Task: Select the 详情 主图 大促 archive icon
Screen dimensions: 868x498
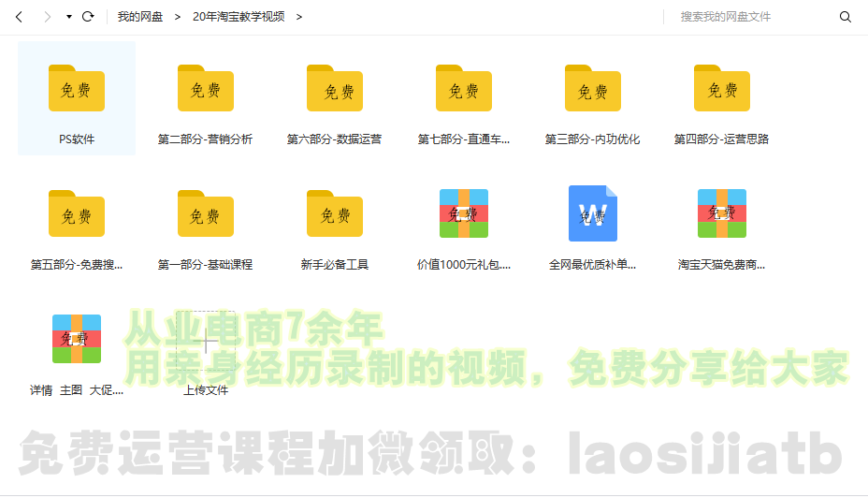Action: [77, 339]
